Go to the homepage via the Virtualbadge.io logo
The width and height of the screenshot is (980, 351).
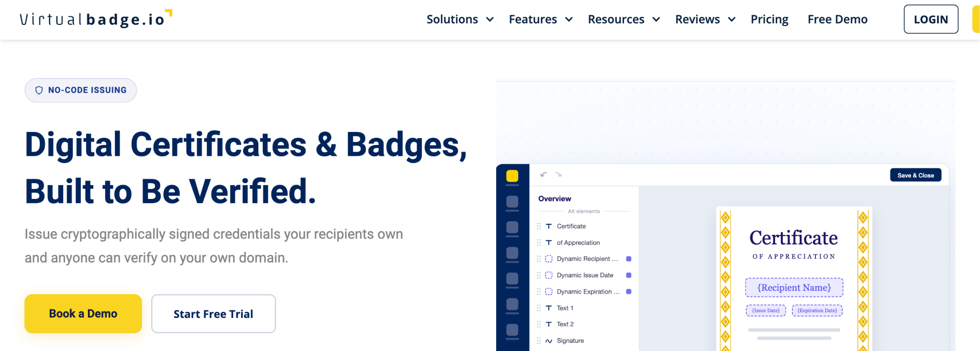(96, 19)
